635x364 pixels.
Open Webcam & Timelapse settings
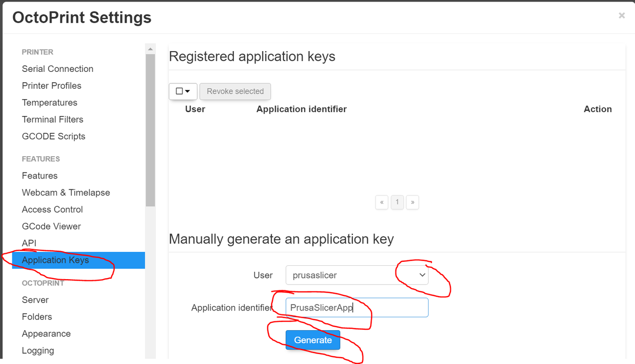click(x=66, y=192)
